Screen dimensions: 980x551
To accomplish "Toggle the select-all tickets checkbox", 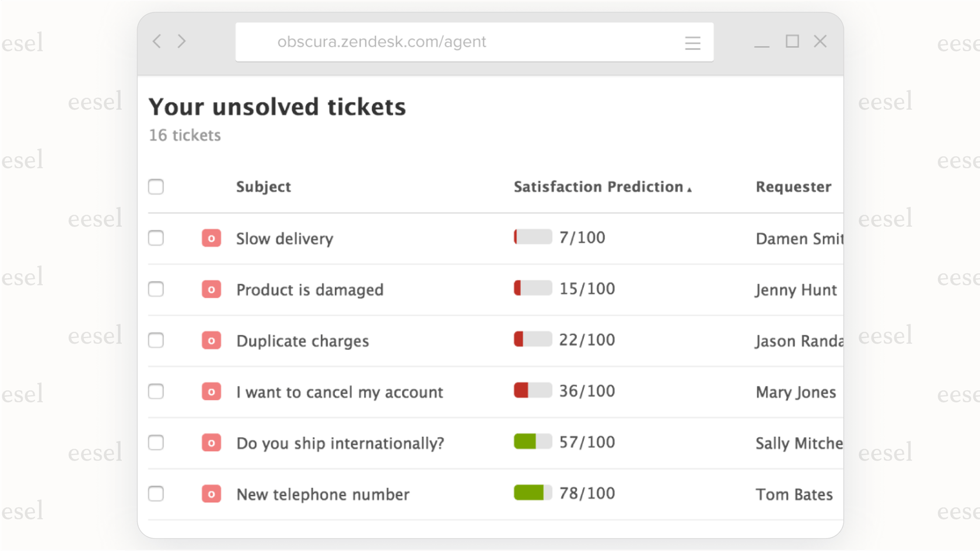I will (x=156, y=187).
